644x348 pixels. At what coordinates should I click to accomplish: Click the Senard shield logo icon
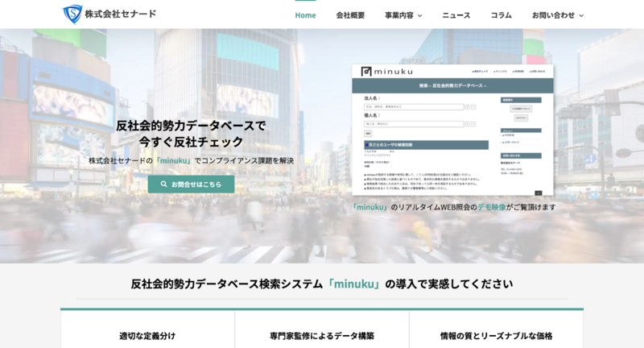(x=72, y=14)
